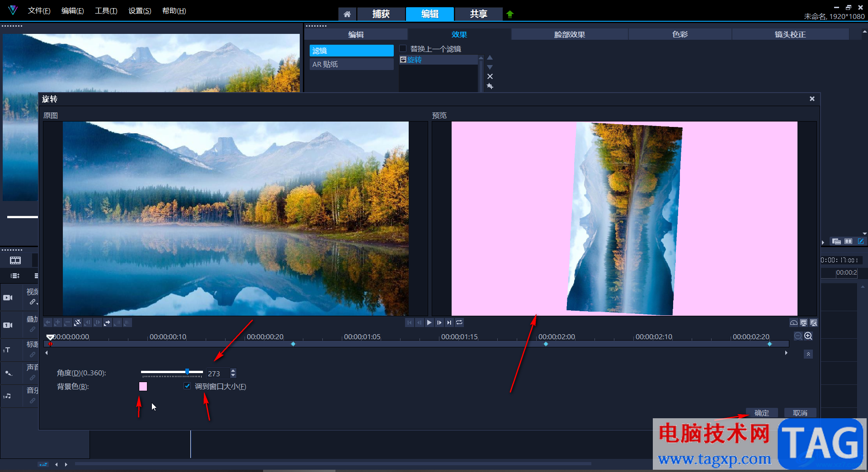The image size is (868, 472).
Task: Click keyframe marker near 00:00:02:00
Action: [x=546, y=344]
